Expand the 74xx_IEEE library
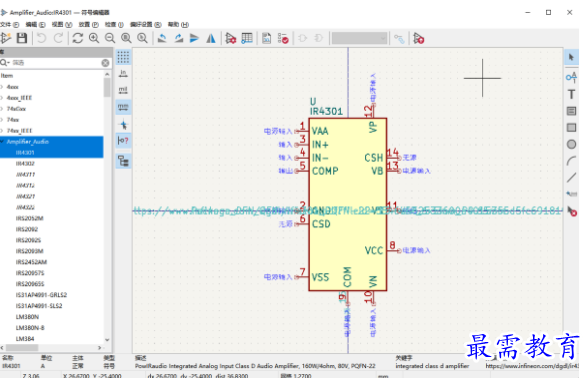This screenshot has height=378, width=588. click(x=2, y=130)
